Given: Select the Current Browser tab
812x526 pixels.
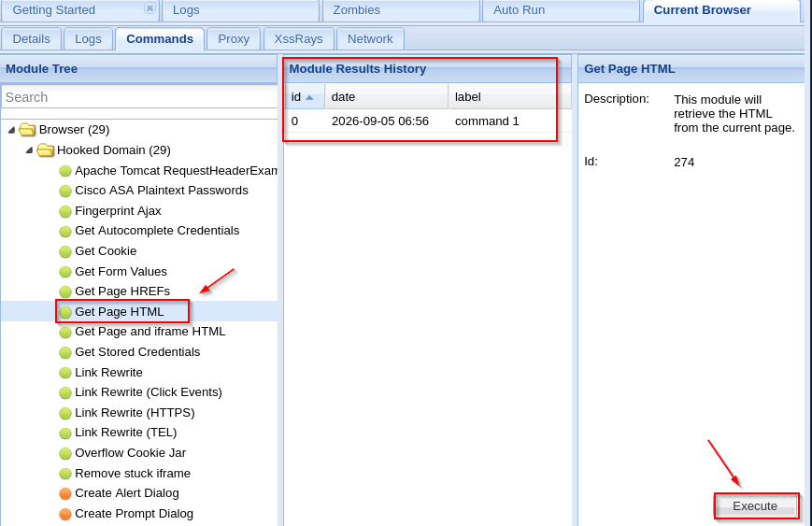Looking at the screenshot, I should (x=721, y=10).
